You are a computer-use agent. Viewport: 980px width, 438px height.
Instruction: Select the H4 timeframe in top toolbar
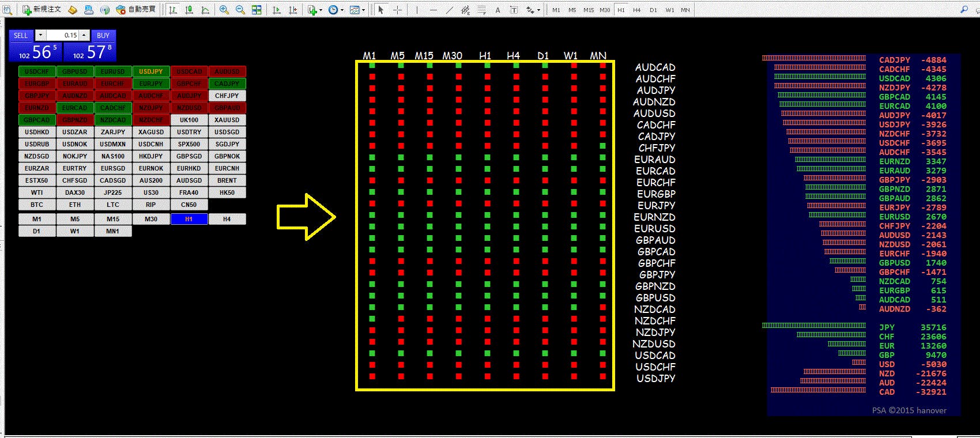pos(636,10)
